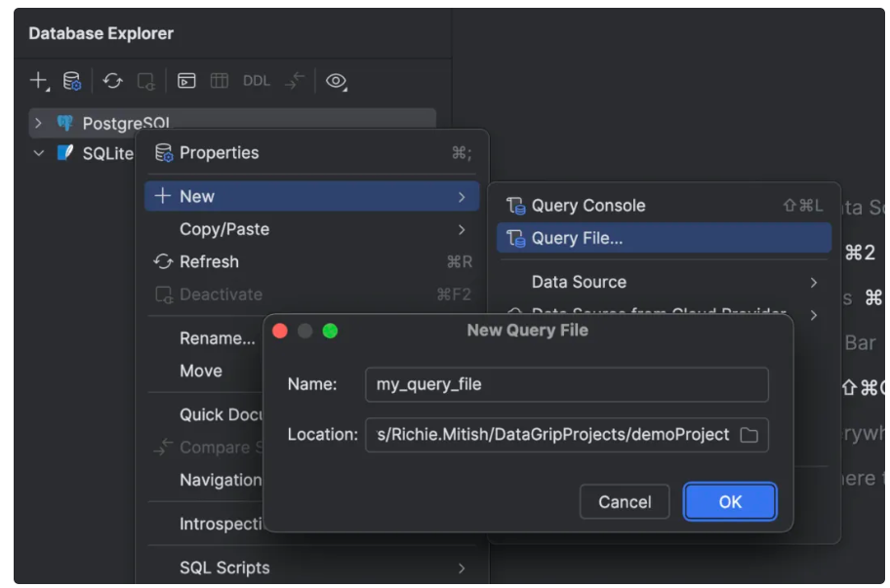This screenshot has height=588, width=890.
Task: Open query console toolbar icon
Action: (186, 81)
